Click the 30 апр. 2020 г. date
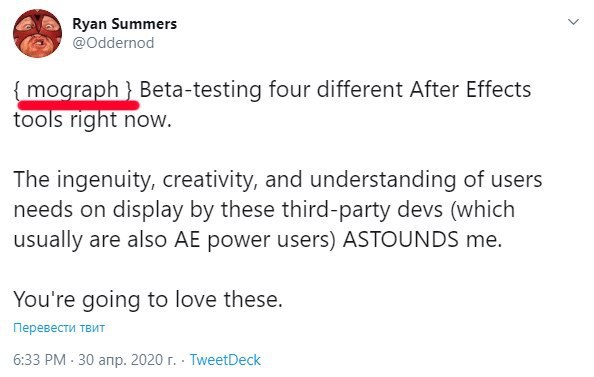 click(x=127, y=360)
